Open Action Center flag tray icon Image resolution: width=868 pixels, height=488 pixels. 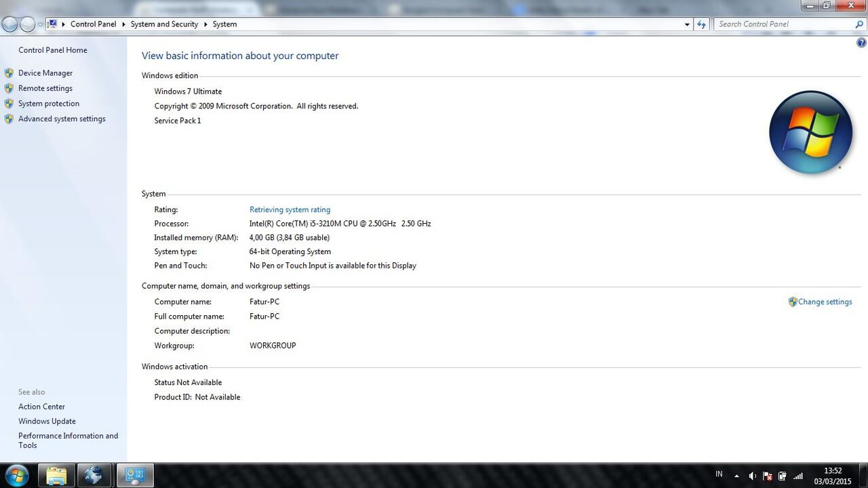(768, 476)
